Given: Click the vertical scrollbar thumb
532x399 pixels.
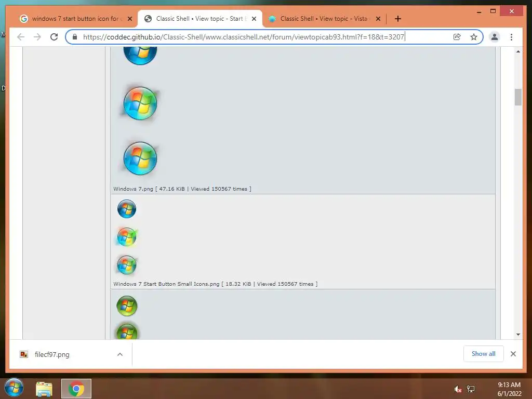Looking at the screenshot, I should 518,97.
